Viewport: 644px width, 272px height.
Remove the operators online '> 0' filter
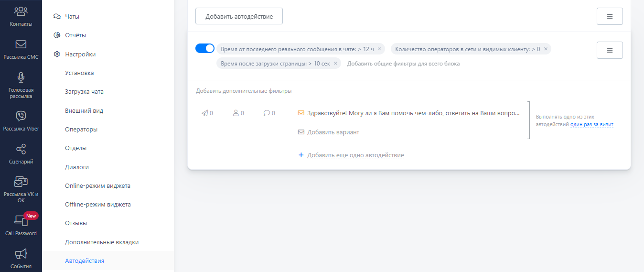point(546,49)
